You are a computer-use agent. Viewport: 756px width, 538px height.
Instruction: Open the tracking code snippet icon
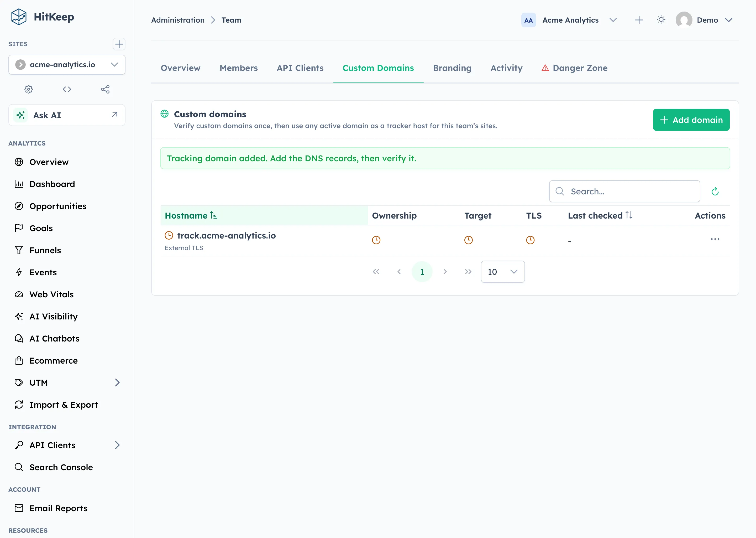pos(67,89)
